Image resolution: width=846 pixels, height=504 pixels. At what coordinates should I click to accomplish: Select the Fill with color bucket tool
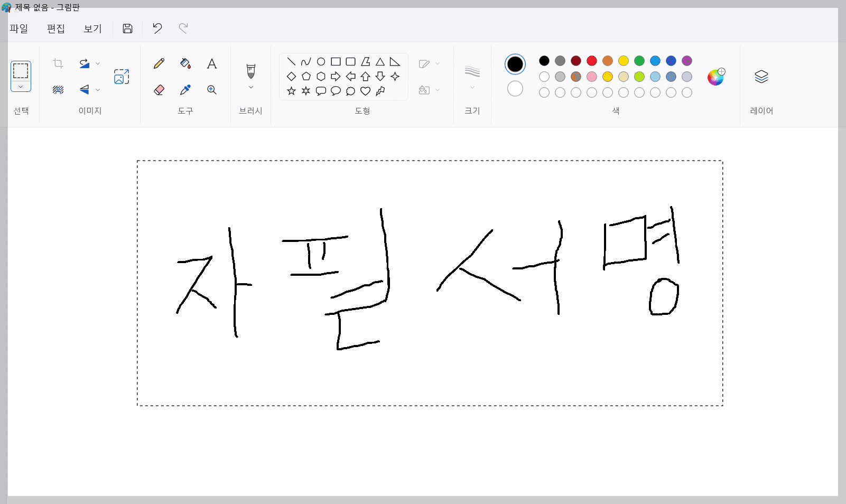tap(185, 63)
